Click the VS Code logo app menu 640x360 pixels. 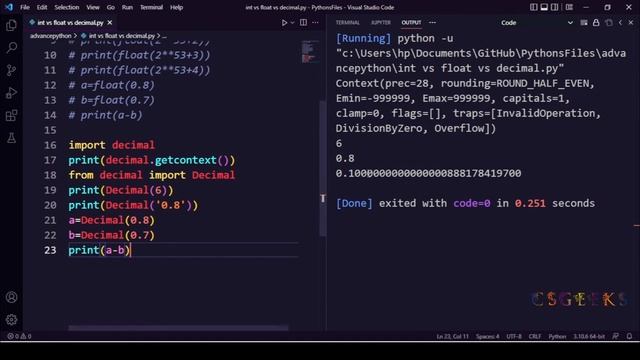click(9, 7)
